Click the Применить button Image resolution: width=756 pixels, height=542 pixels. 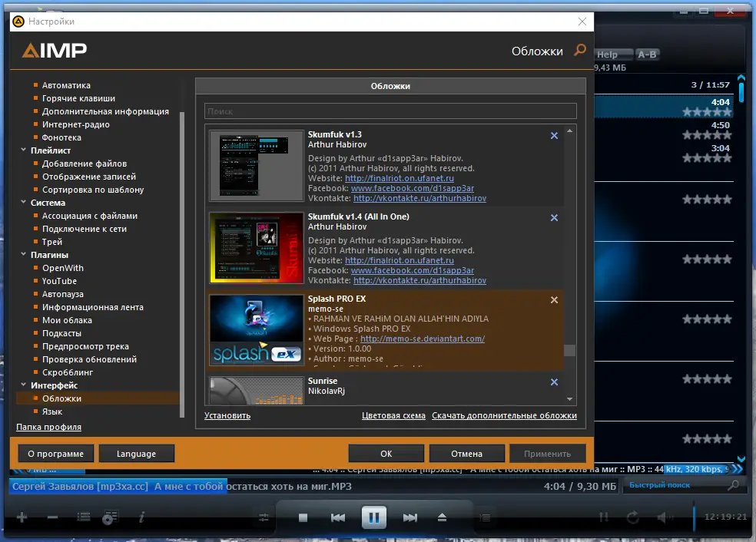coord(547,454)
